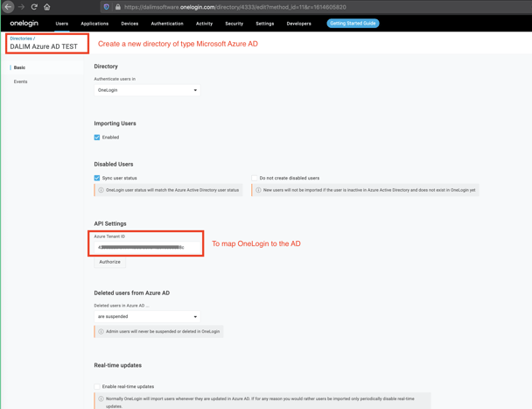Reload the page with refresh icon
Viewport: 532px width, 409px height.
click(x=34, y=7)
